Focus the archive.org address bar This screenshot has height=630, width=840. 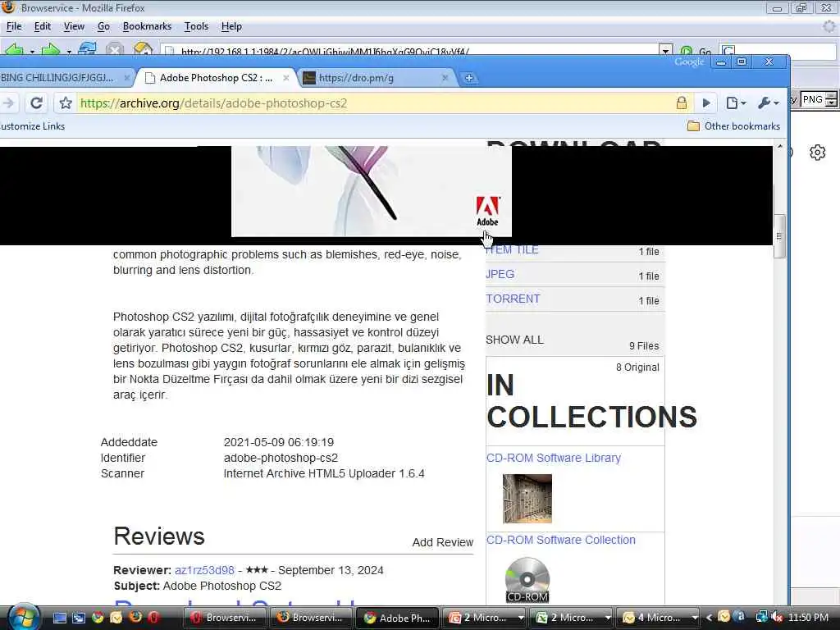[x=375, y=103]
